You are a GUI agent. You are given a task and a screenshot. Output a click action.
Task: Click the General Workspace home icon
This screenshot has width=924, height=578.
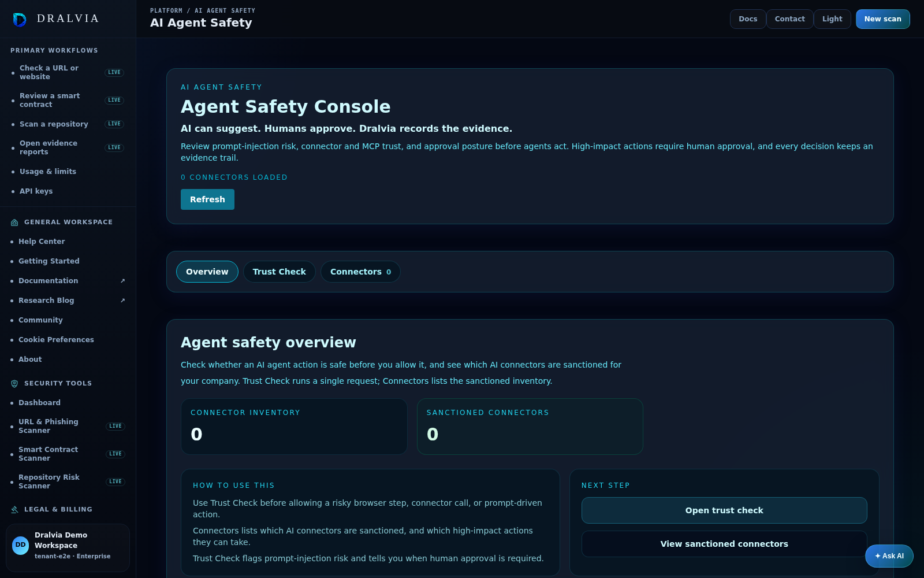14,223
